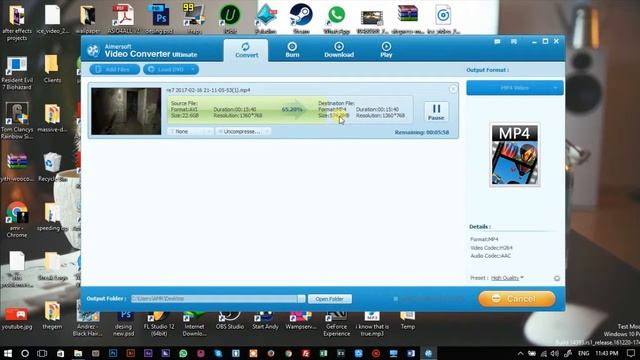The width and height of the screenshot is (640, 360).
Task: Click the settings gear beside Preset
Action: click(557, 278)
